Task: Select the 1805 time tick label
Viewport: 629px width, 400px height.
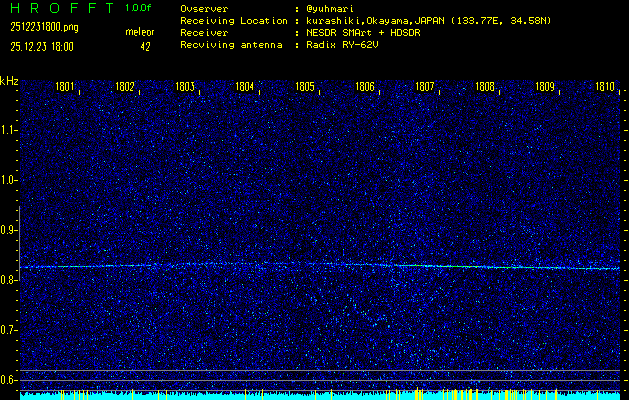Action: tap(305, 87)
